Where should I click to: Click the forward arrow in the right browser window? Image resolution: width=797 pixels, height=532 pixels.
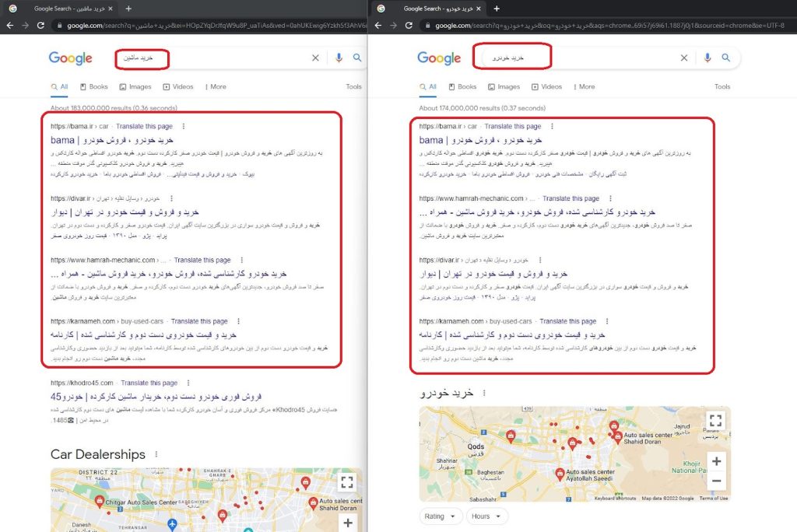click(393, 26)
